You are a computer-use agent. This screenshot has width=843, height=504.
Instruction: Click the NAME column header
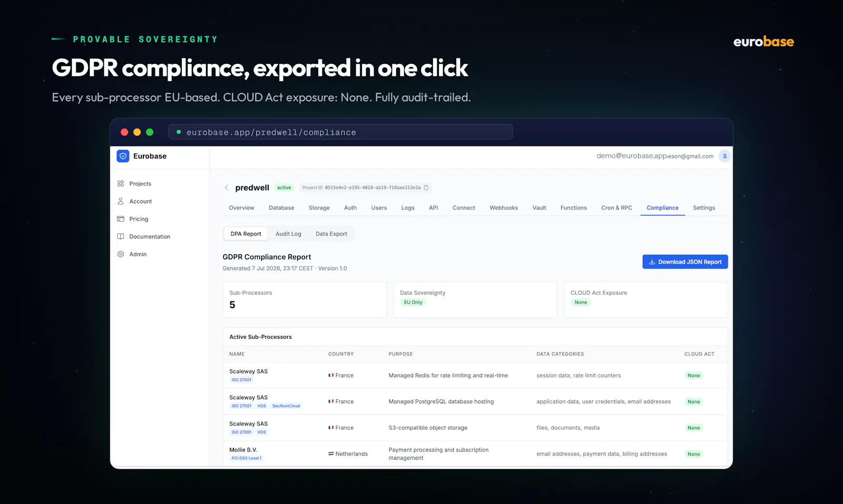point(237,354)
